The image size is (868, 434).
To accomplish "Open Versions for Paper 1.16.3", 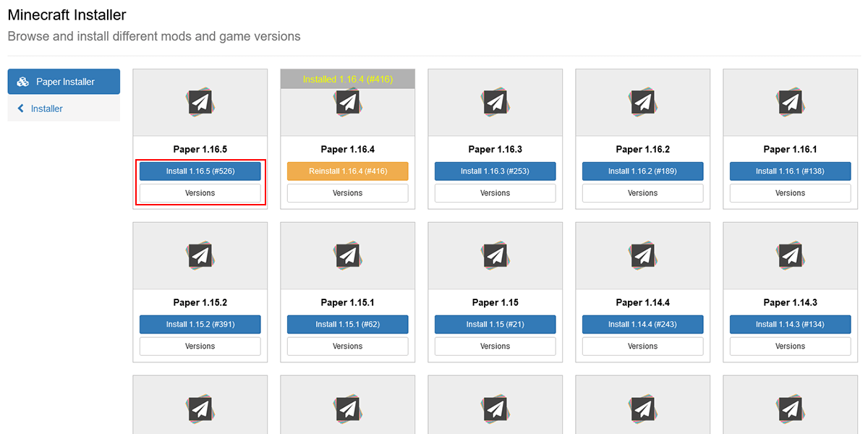I will click(x=495, y=193).
